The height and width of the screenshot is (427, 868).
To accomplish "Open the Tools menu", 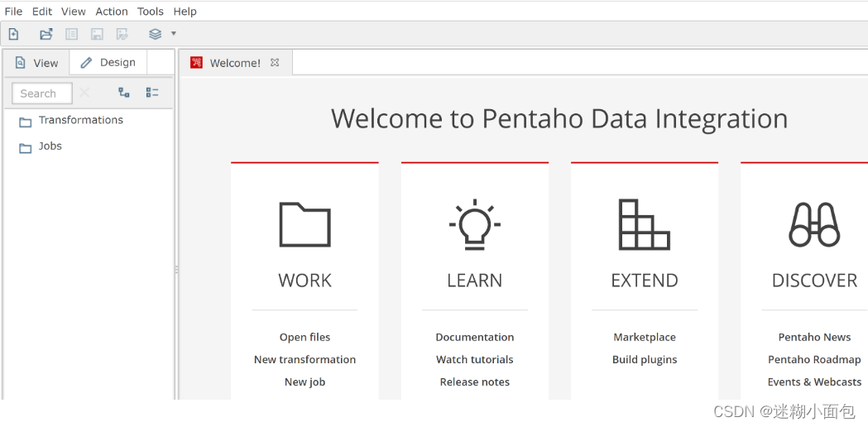I will click(151, 11).
